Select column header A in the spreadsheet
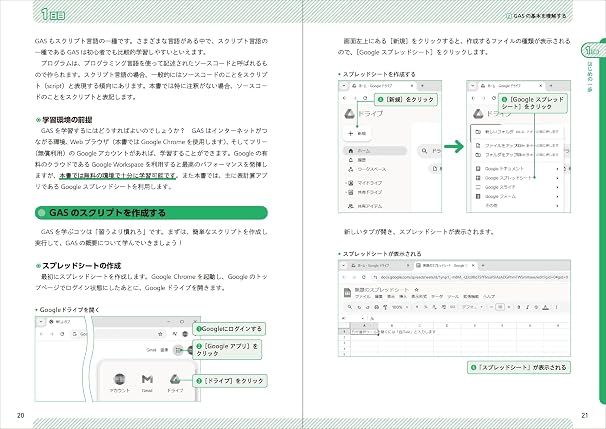606x429 pixels. tap(364, 326)
